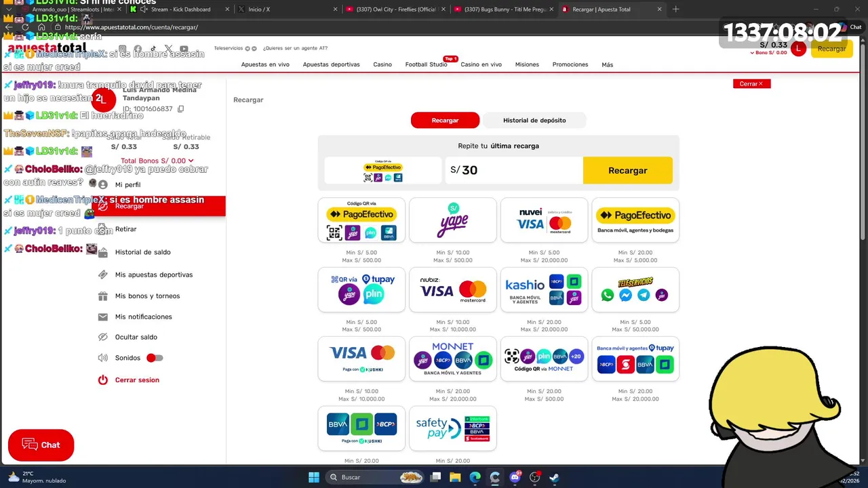Choose Monnet banca móvil y agentes
Image resolution: width=868 pixels, height=488 pixels.
click(x=453, y=359)
